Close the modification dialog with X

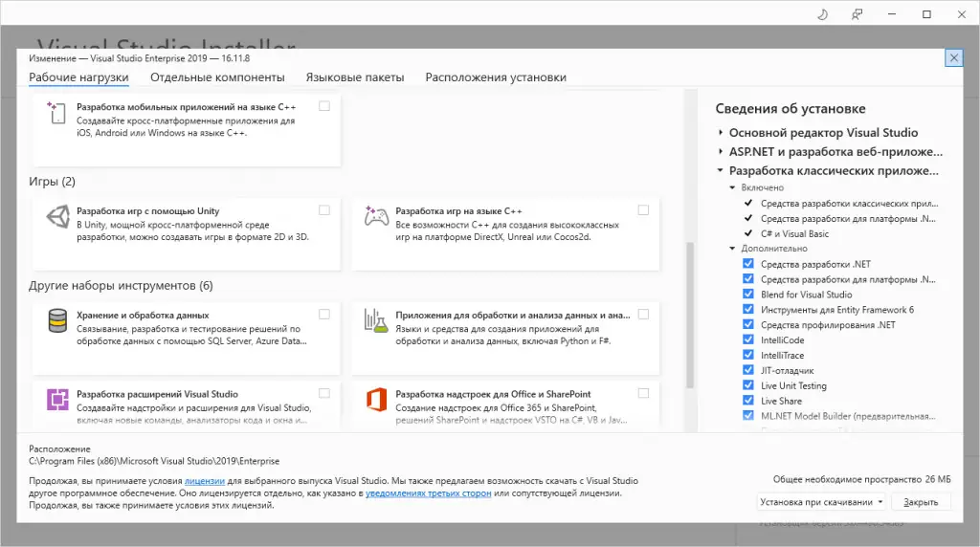point(954,58)
